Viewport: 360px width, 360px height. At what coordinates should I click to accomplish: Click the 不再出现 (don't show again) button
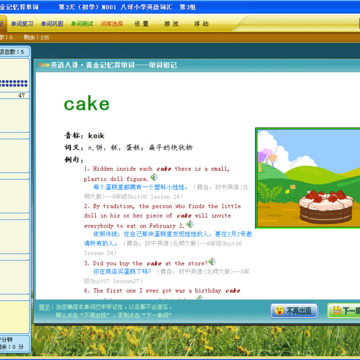294,311
